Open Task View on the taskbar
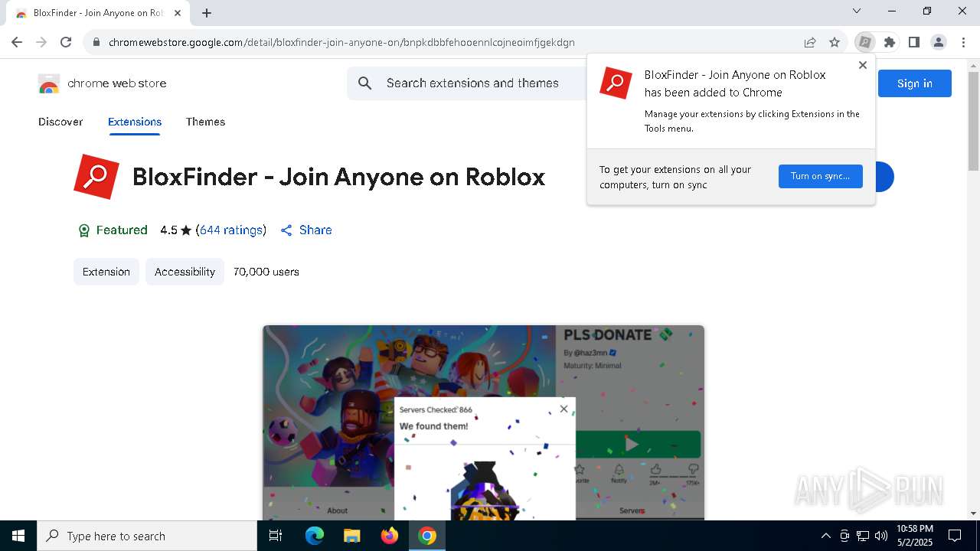The width and height of the screenshot is (980, 551). coord(276,536)
